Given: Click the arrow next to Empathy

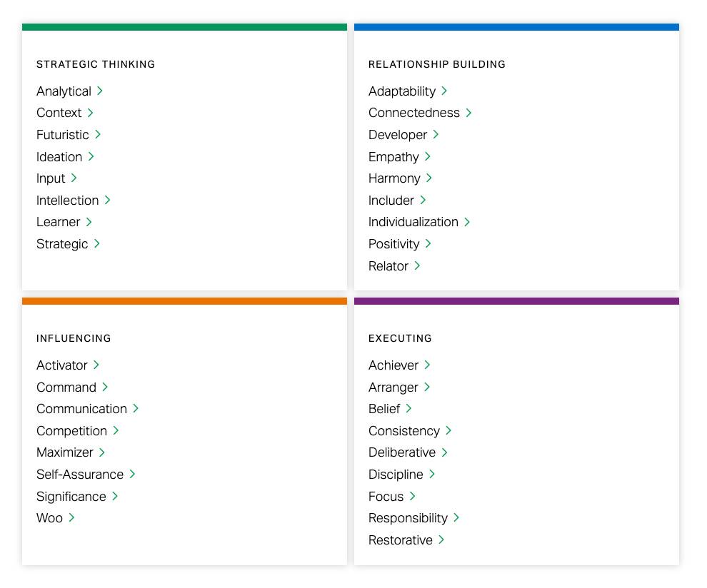Looking at the screenshot, I should coord(428,157).
